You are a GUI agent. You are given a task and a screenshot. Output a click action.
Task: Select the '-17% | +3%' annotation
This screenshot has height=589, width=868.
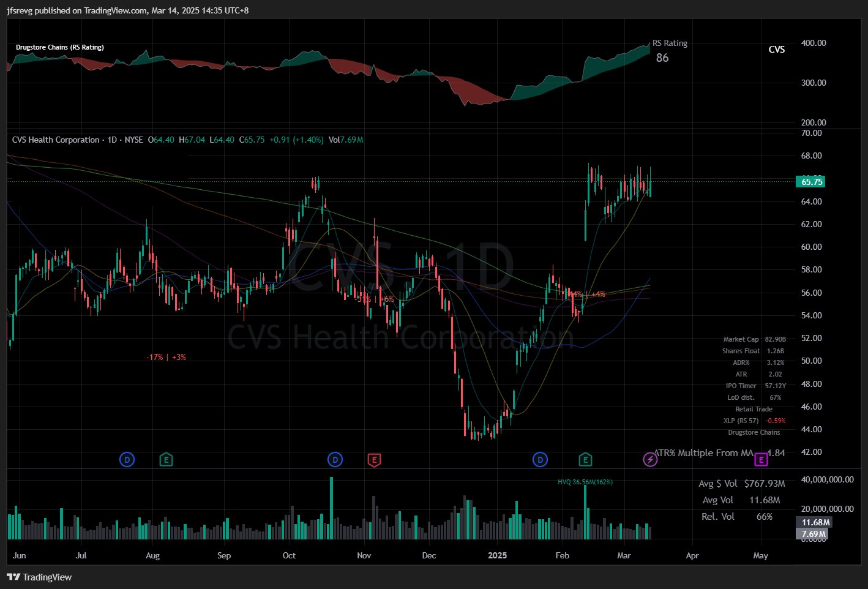pyautogui.click(x=166, y=357)
